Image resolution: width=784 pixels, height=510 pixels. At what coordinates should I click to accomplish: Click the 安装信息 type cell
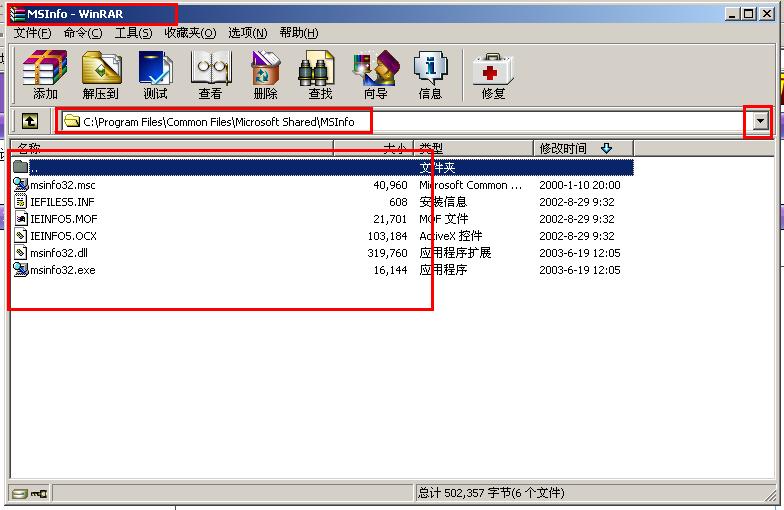point(442,202)
